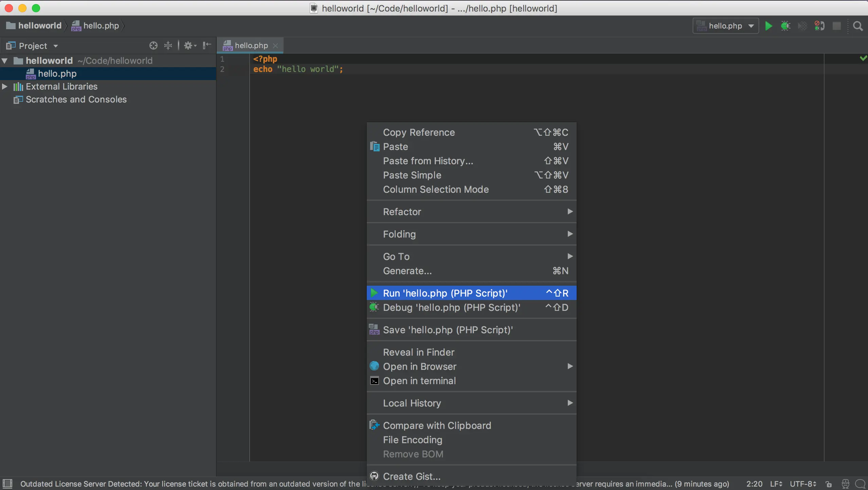
Task: Select Scratches and Consoles tree item
Action: [76, 99]
